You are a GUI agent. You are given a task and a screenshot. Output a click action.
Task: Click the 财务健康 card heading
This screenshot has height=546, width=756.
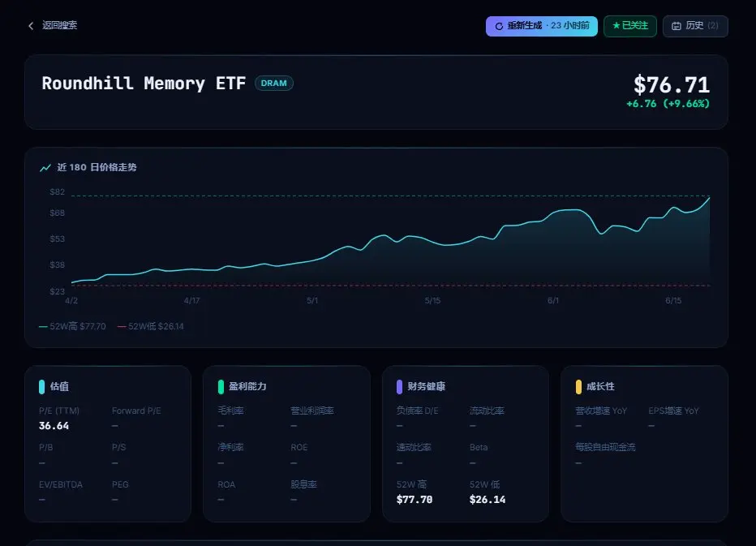coord(426,386)
